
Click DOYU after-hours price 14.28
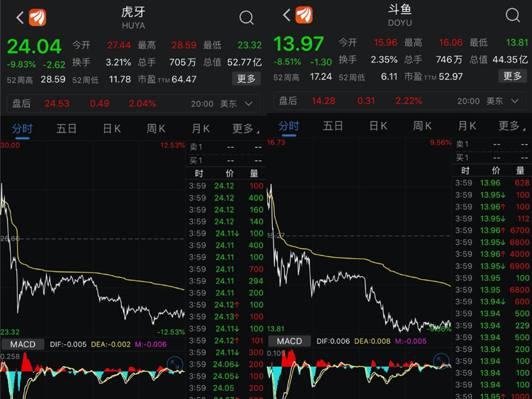324,101
